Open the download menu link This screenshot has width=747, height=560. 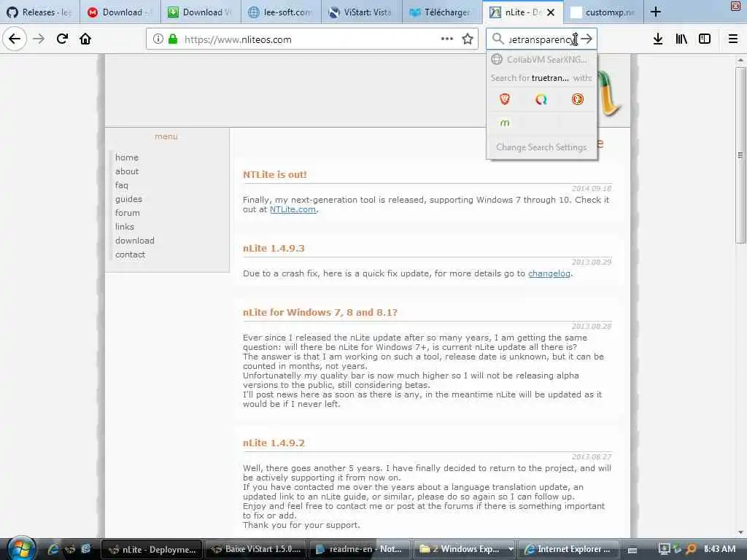(x=135, y=241)
